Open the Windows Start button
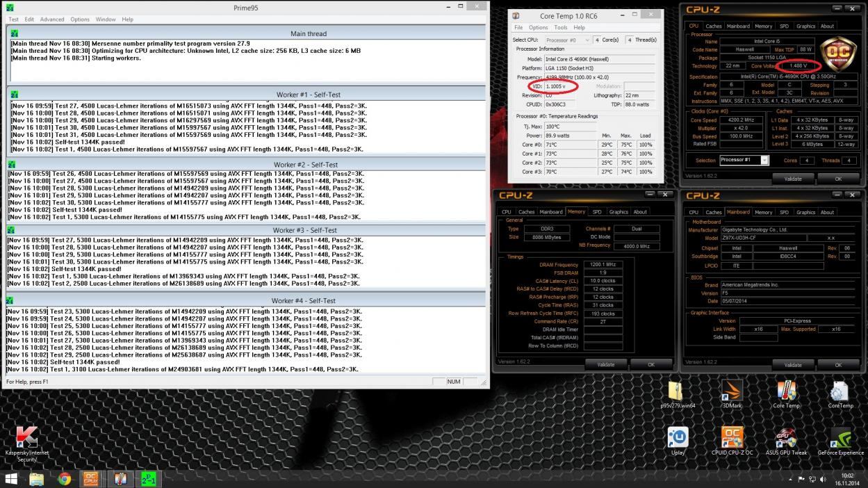This screenshot has width=868, height=488. point(11,479)
